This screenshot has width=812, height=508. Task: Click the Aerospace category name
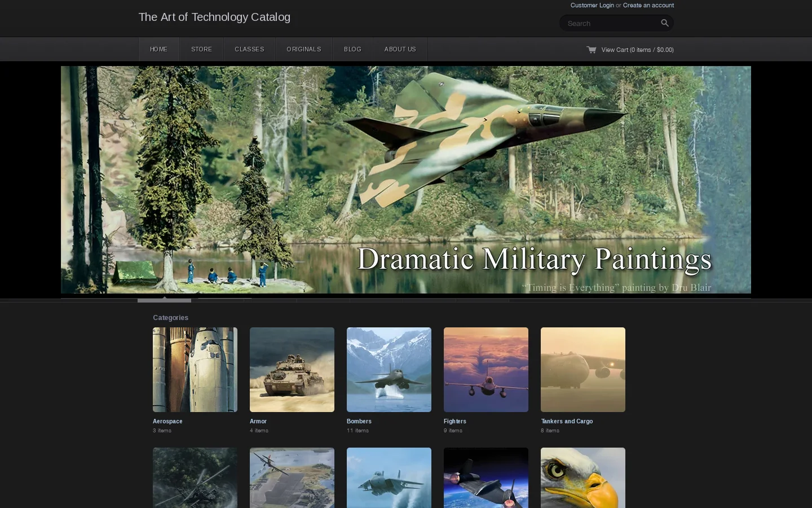point(167,421)
